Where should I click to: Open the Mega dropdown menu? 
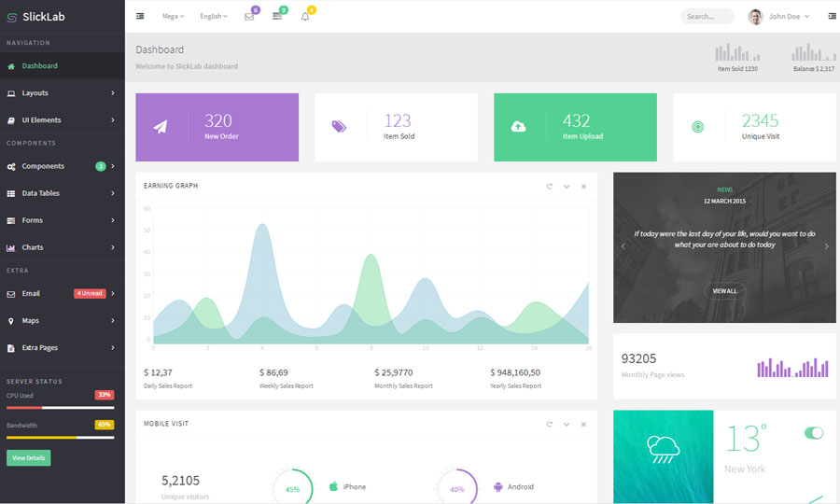[173, 17]
